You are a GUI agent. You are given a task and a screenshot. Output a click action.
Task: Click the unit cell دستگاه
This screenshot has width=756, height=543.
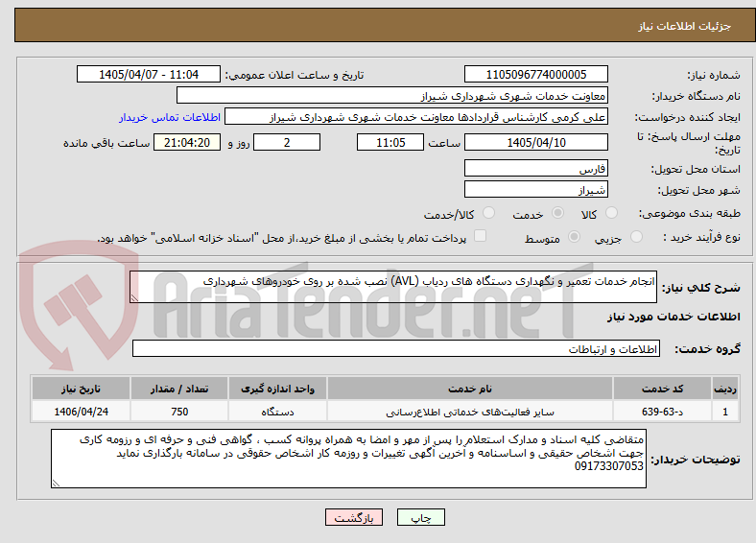point(277,412)
